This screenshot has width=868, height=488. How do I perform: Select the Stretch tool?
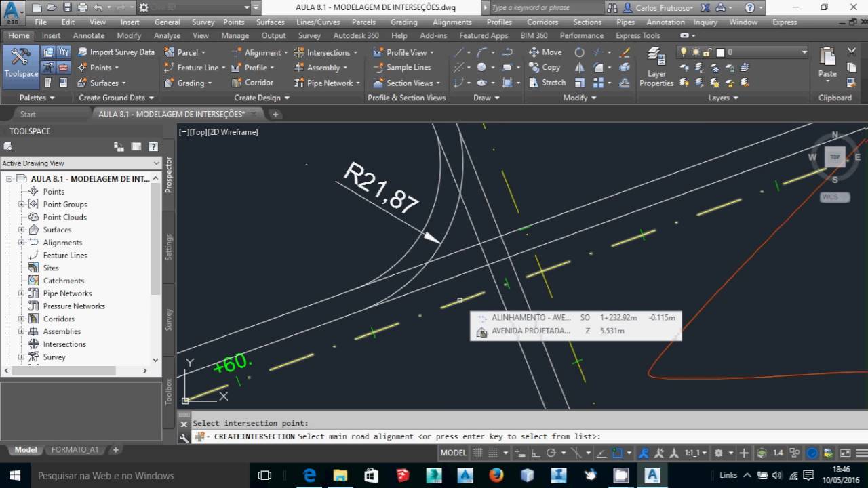click(x=547, y=83)
